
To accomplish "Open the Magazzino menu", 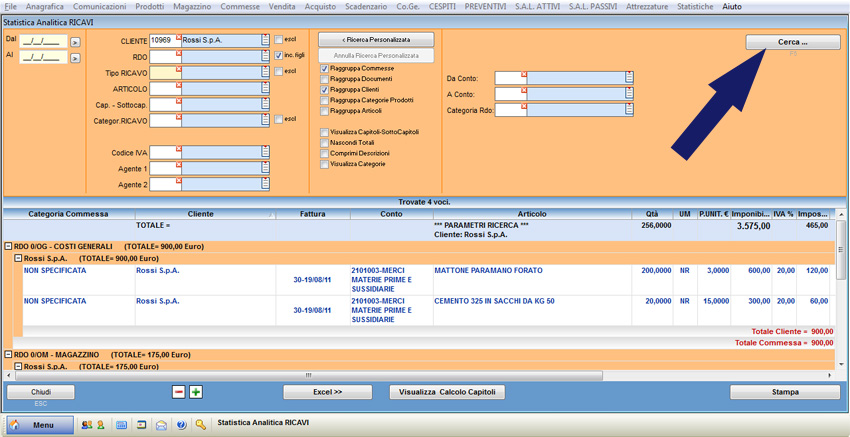I will (192, 7).
